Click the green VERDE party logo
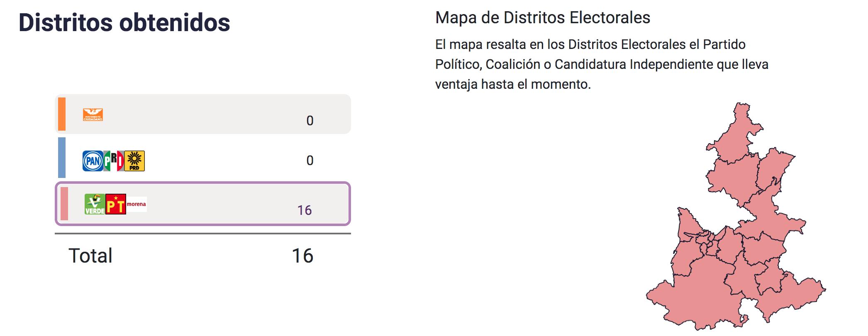 click(95, 204)
